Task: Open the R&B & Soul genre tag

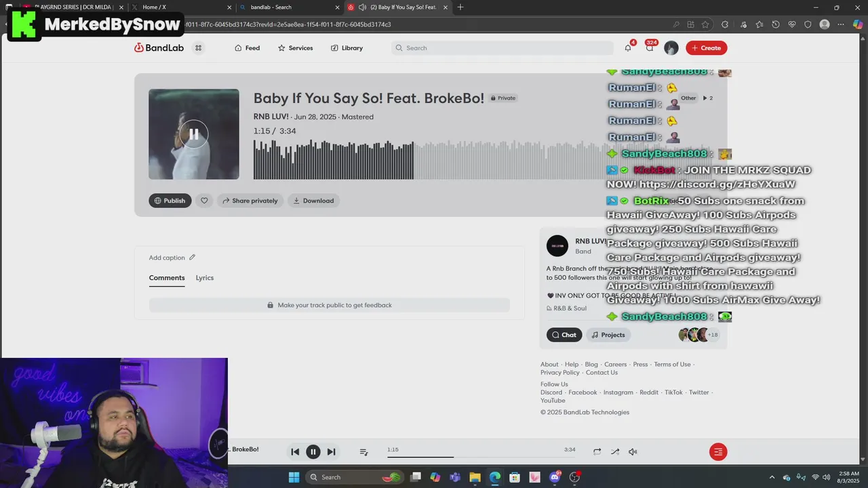Action: [x=567, y=308]
